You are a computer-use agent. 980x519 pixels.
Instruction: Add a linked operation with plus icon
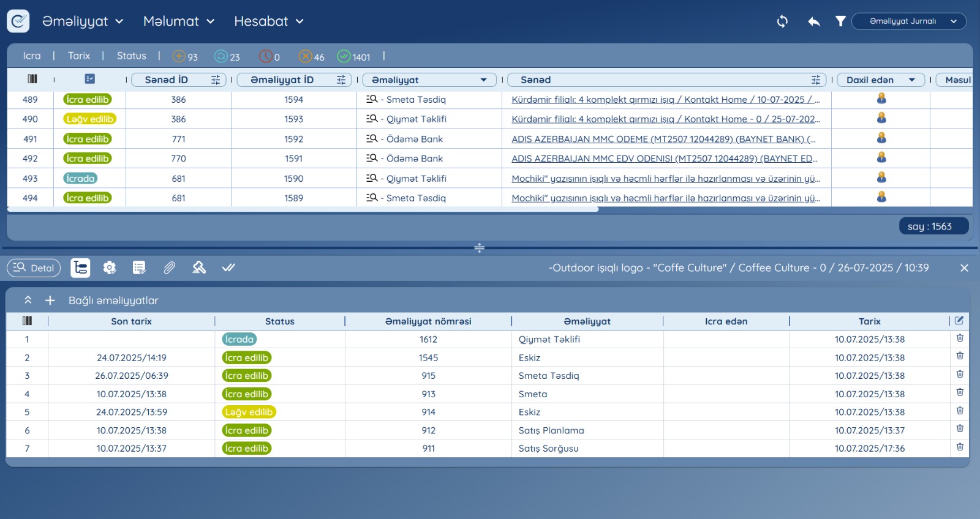[50, 301]
